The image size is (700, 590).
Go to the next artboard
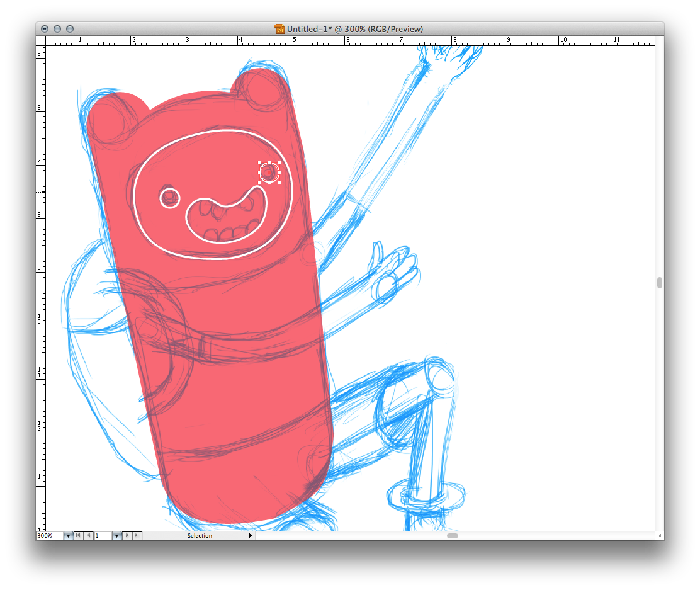point(128,536)
